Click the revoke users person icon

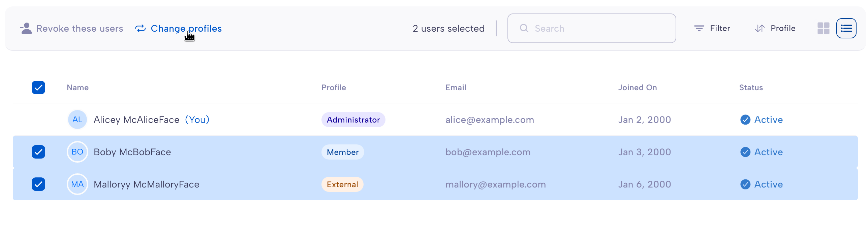[26, 28]
